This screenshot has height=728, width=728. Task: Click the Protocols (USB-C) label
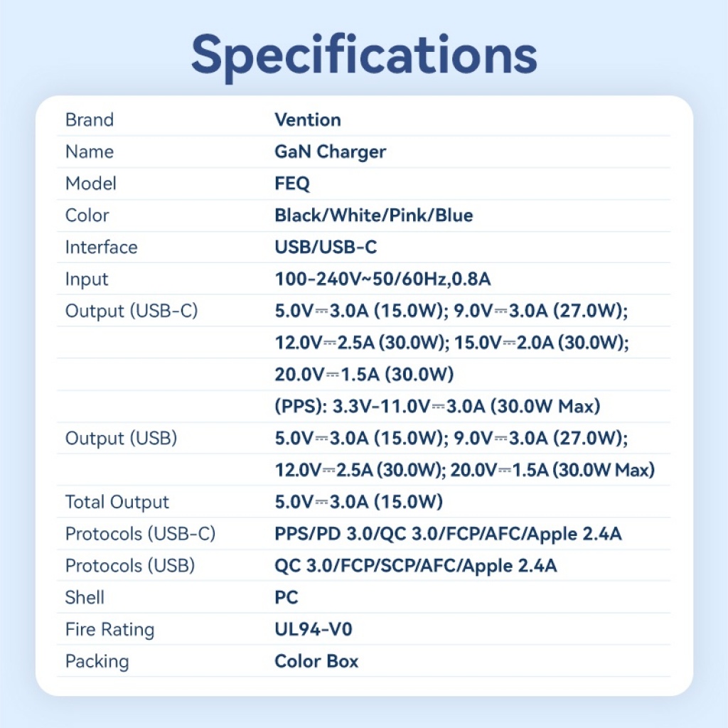click(140, 534)
